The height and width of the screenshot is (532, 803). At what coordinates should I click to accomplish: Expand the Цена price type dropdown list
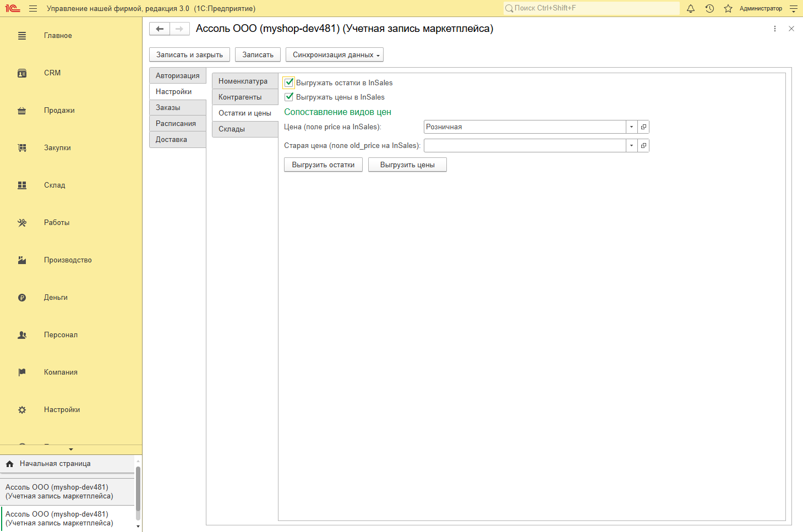(631, 127)
